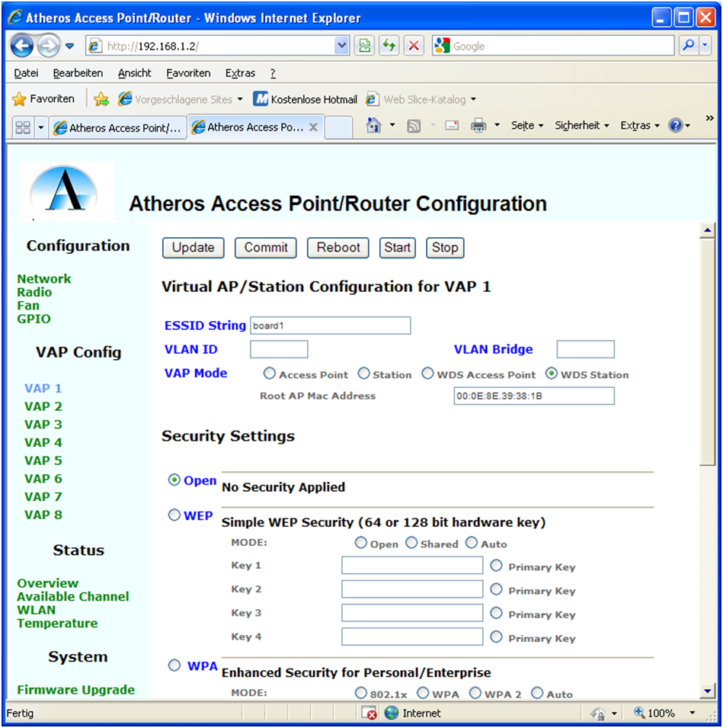This screenshot has width=723, height=728.
Task: Click the address bar showing 192.168.1.2
Action: (211, 46)
